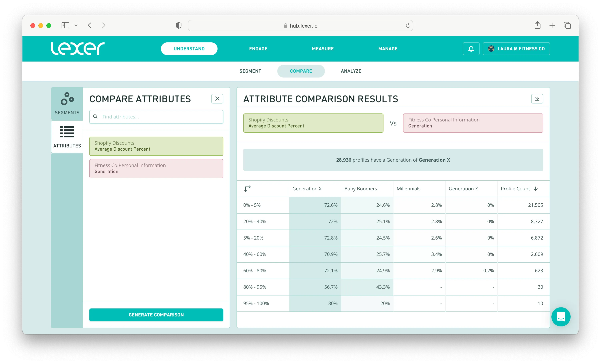The image size is (601, 364).
Task: Go to the Engage menu
Action: (x=258, y=49)
